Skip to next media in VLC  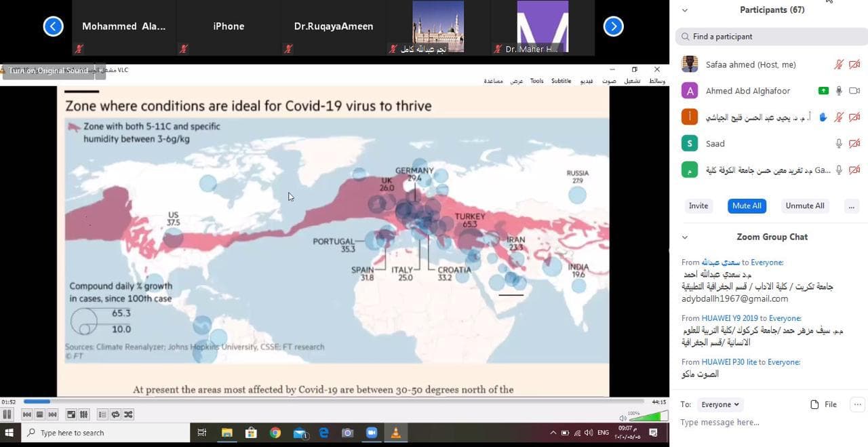(x=52, y=414)
